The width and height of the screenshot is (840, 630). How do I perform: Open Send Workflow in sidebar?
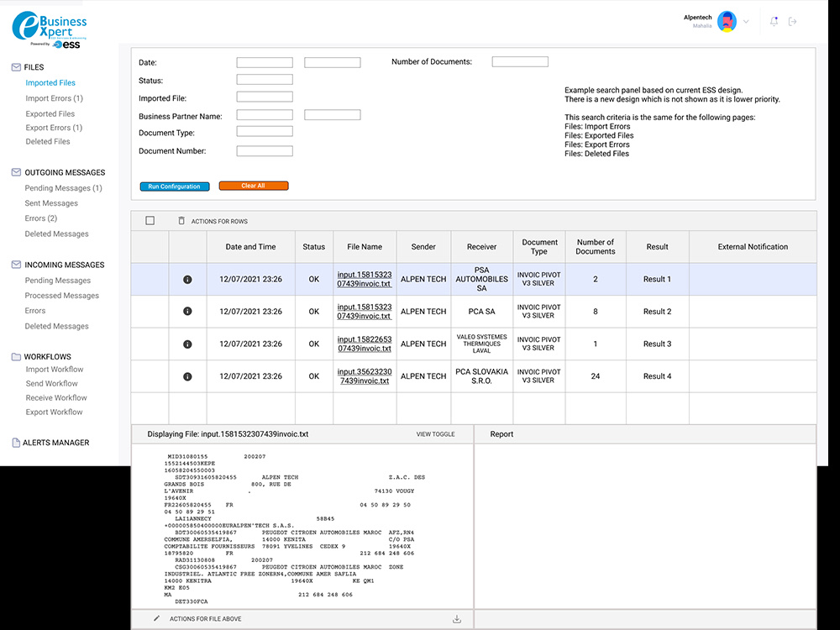51,384
